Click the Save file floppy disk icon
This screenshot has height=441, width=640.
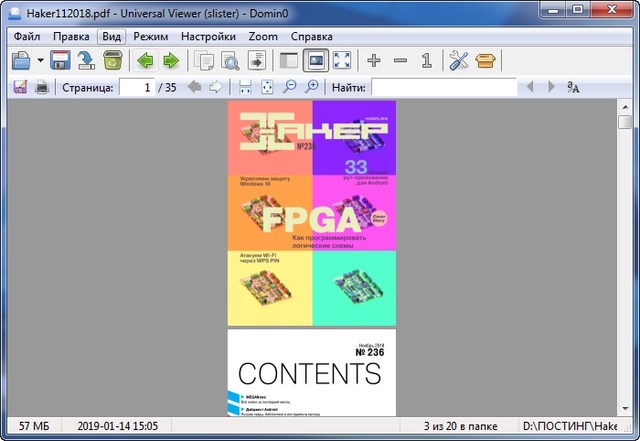pyautogui.click(x=60, y=61)
